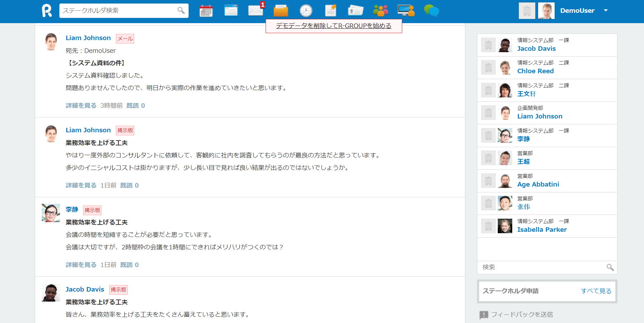Open the building icon near DemoUser
Viewport: 644px width, 323px height.
pyautogui.click(x=527, y=10)
